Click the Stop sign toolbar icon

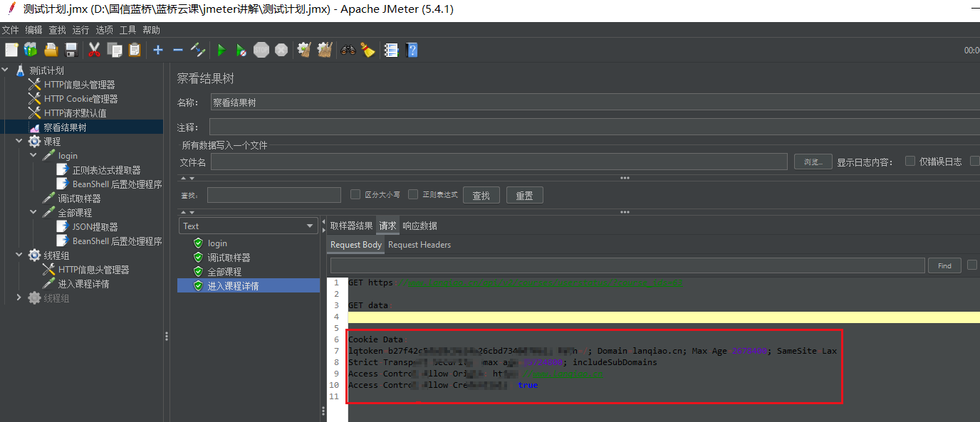(261, 50)
